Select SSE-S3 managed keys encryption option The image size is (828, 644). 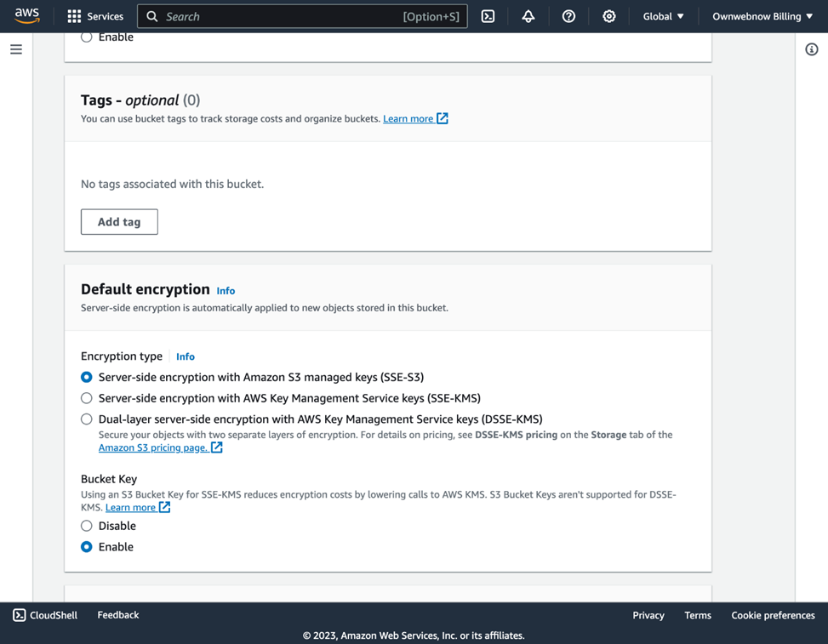(x=87, y=377)
